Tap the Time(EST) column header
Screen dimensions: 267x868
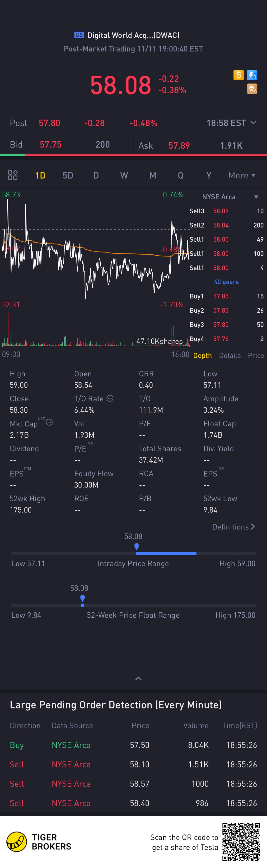pos(239,725)
